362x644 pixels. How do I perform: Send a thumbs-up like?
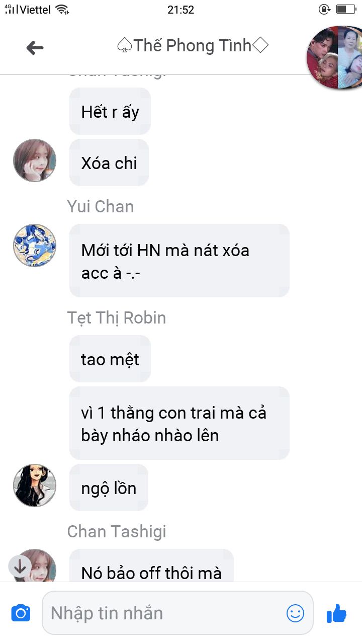click(337, 612)
